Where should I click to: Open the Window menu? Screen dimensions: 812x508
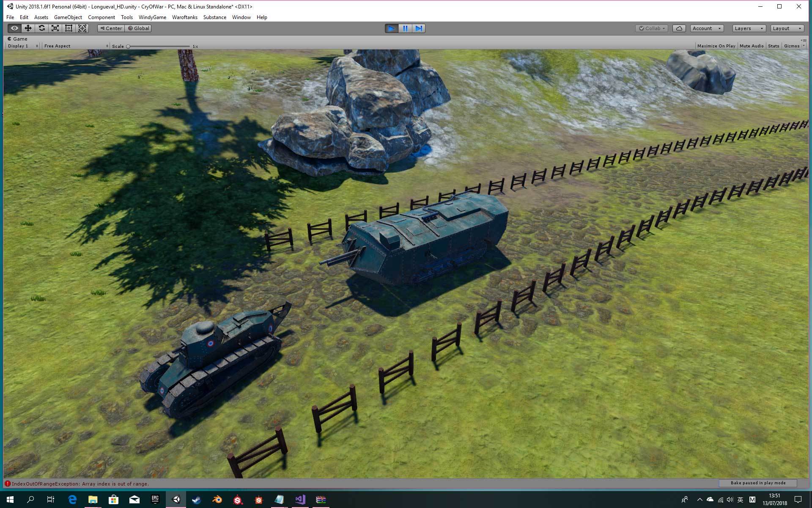pyautogui.click(x=241, y=17)
